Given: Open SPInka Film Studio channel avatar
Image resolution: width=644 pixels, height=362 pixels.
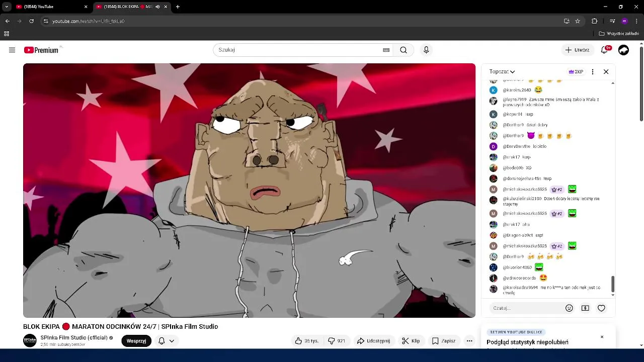Looking at the screenshot, I should tap(30, 340).
